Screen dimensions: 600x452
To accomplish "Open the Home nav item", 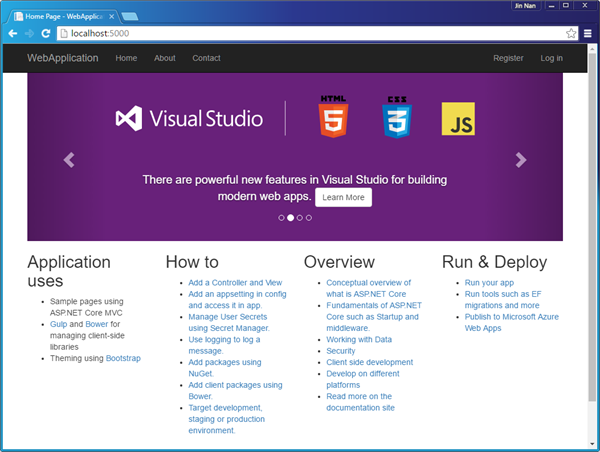I will 126,58.
